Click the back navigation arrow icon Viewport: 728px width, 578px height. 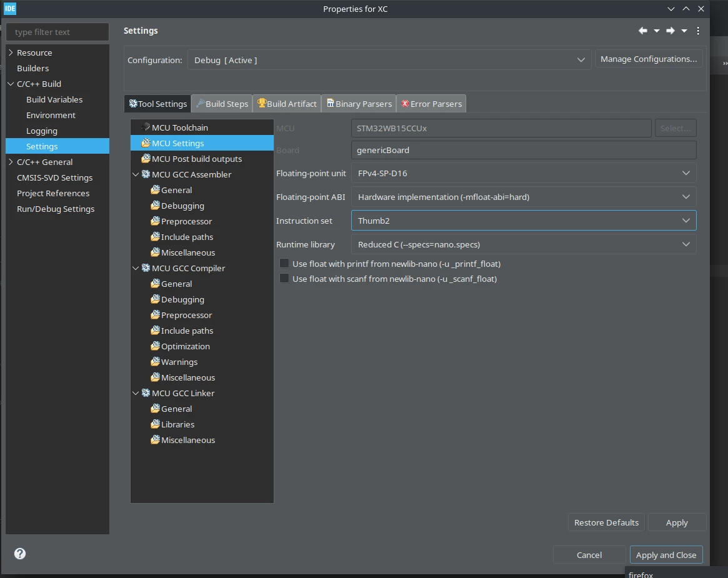pyautogui.click(x=642, y=31)
